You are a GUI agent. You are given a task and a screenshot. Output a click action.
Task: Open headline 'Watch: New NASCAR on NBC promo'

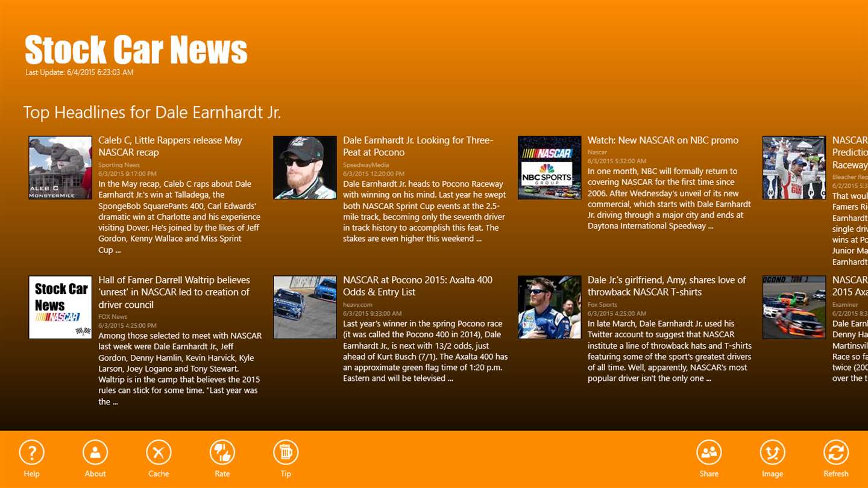point(663,140)
